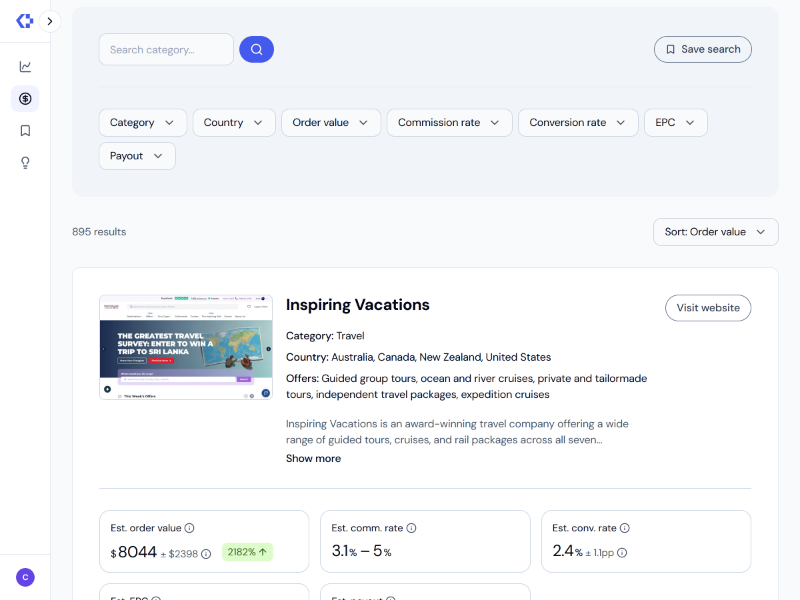Screen dimensions: 800x600
Task: Open the EPC filter dropdown
Action: click(x=676, y=122)
